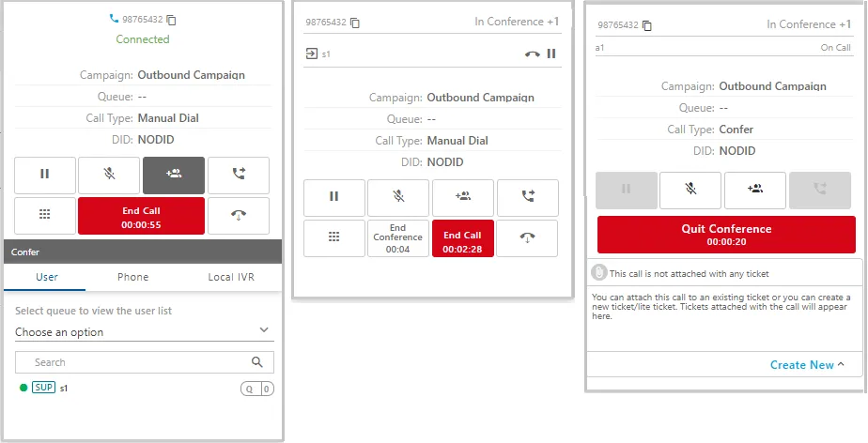Viewport: 868px width, 443px height.
Task: Open dialpad in middle conference panel
Action: (x=334, y=238)
